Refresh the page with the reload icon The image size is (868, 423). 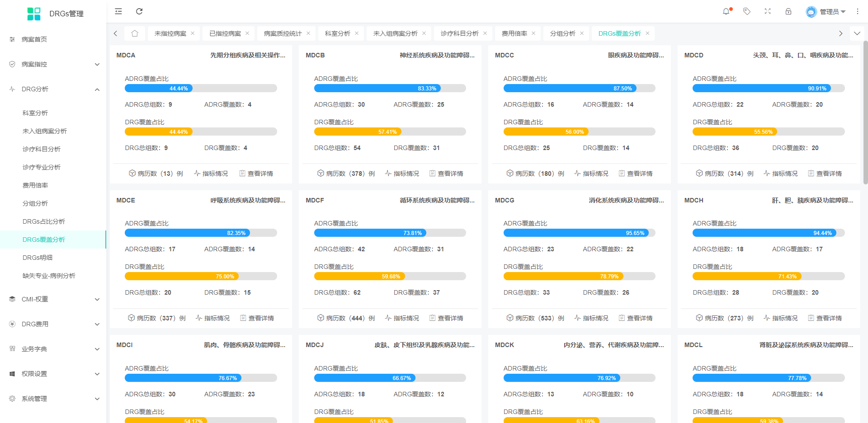pos(139,11)
